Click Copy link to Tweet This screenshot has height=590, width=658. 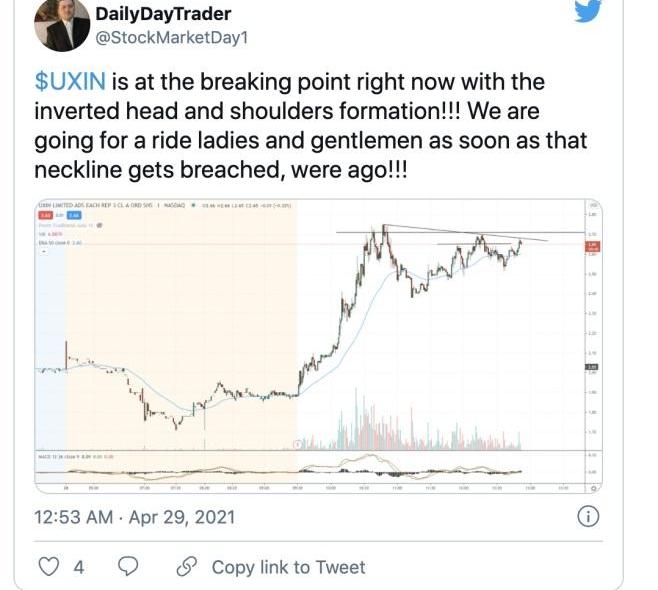pyautogui.click(x=288, y=567)
